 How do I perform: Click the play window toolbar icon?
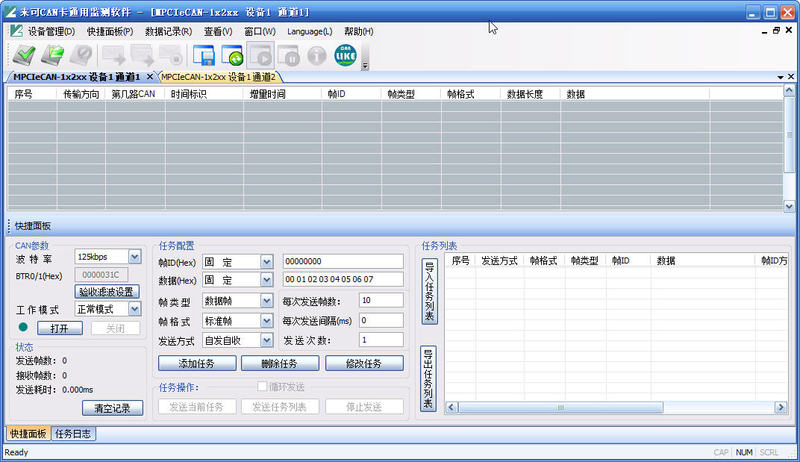[261, 55]
